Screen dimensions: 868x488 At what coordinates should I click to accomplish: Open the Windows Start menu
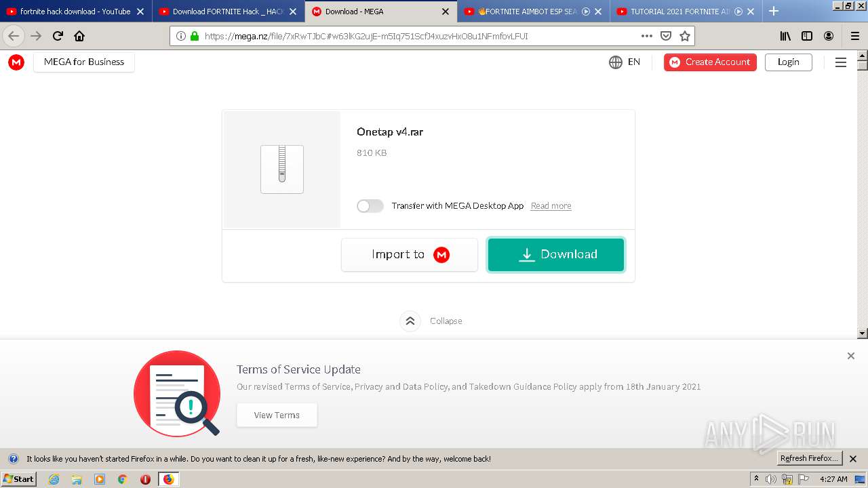tap(19, 479)
